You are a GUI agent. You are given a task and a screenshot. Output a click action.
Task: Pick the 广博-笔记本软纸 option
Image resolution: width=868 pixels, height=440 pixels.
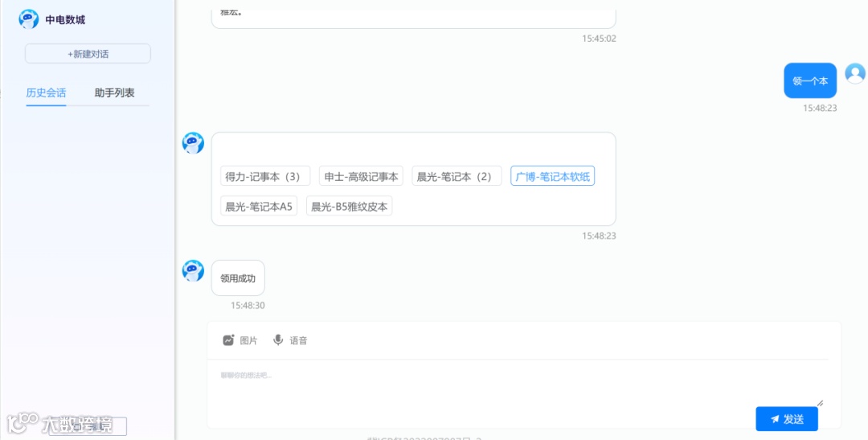pyautogui.click(x=552, y=175)
